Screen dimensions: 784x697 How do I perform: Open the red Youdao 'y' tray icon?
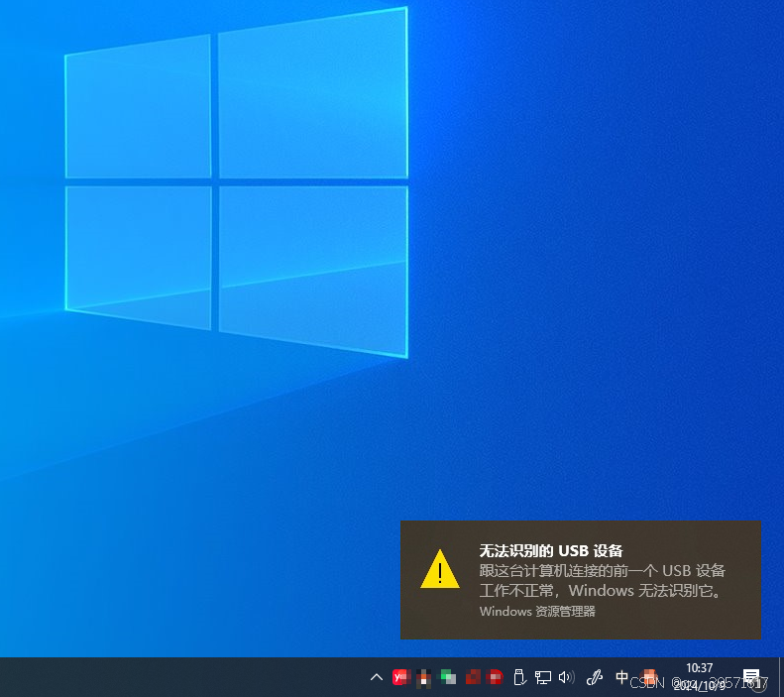[400, 677]
